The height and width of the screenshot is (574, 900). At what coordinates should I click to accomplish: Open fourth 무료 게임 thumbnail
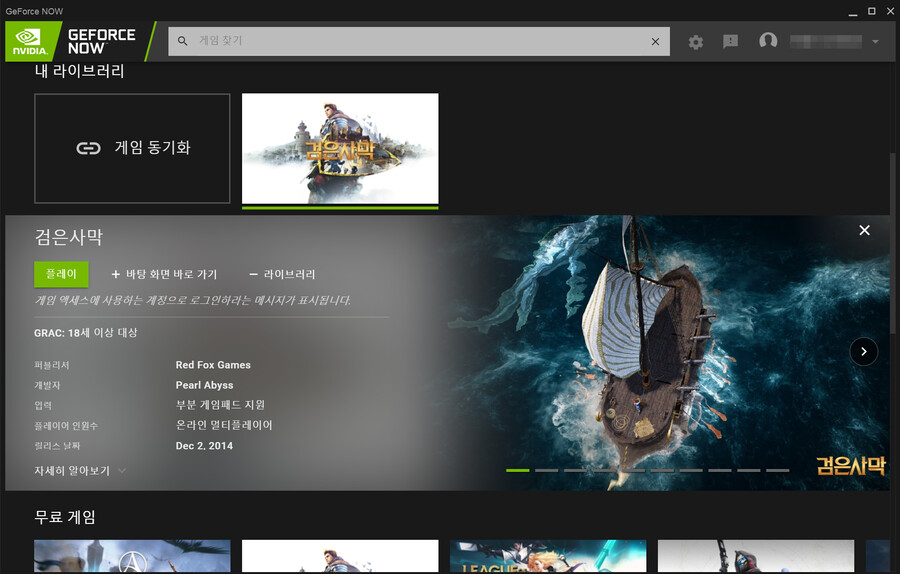(x=756, y=556)
